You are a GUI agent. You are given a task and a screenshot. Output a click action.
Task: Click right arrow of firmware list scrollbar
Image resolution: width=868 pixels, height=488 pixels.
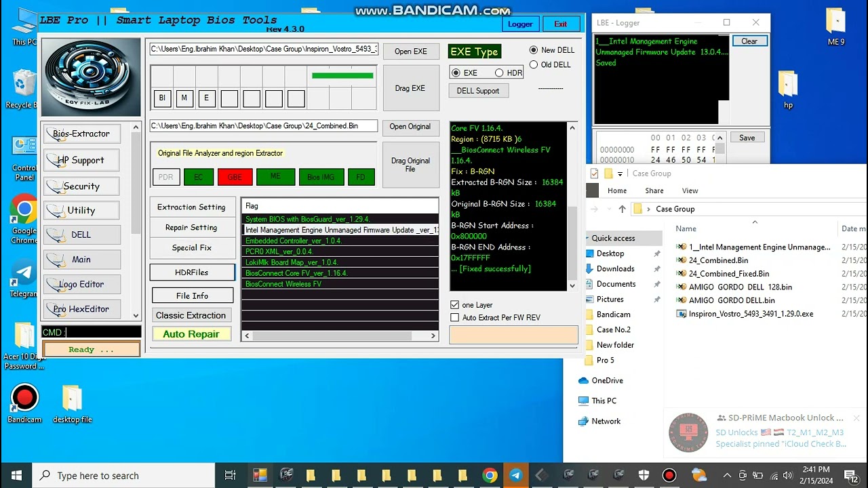pos(433,335)
